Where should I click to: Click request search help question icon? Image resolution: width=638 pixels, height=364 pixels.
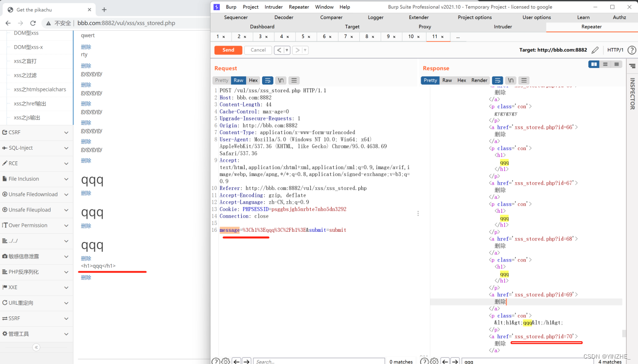coord(215,361)
